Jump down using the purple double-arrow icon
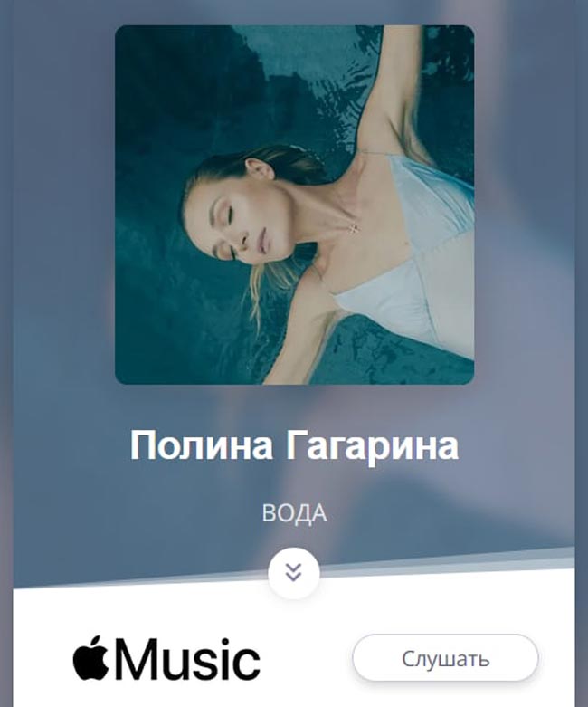 pos(294,573)
